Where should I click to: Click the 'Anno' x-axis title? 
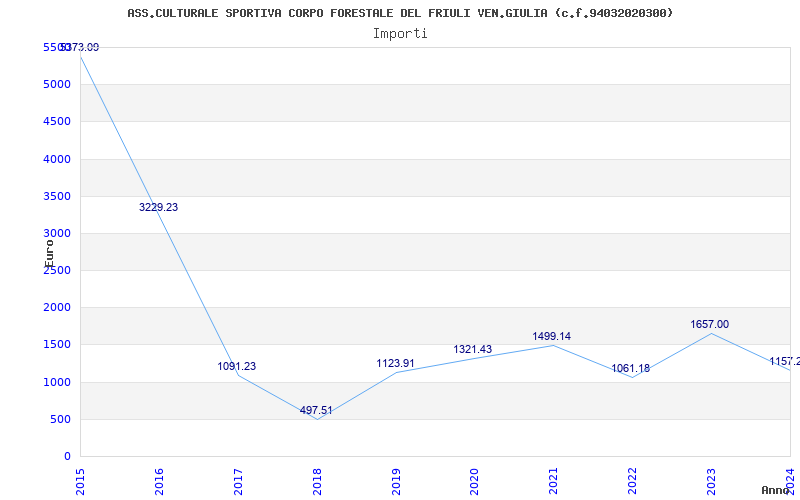[x=775, y=490]
